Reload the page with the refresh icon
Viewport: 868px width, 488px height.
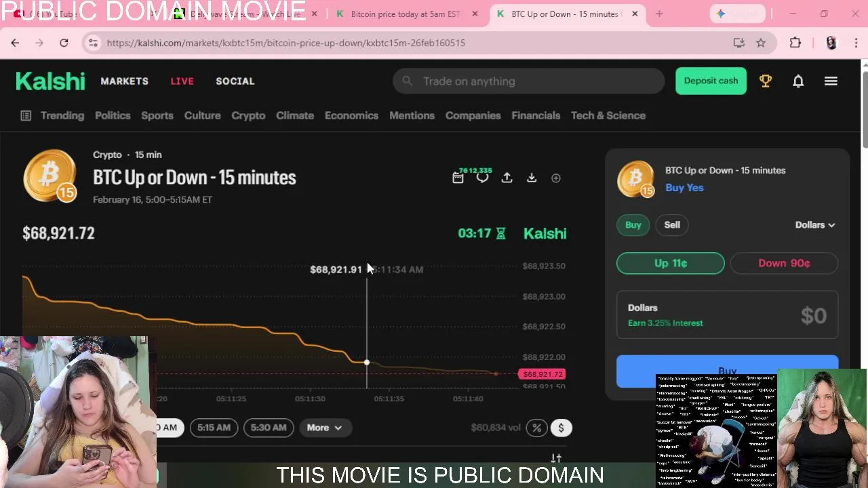tap(64, 43)
